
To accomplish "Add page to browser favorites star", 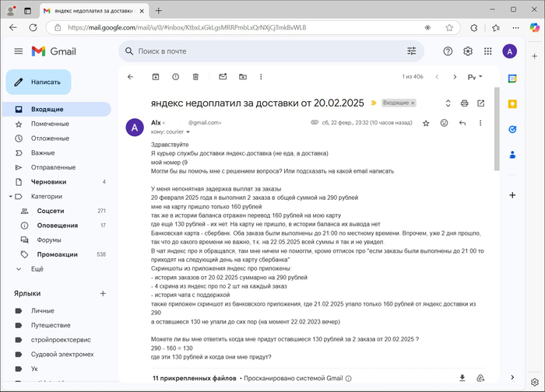I will click(x=449, y=27).
